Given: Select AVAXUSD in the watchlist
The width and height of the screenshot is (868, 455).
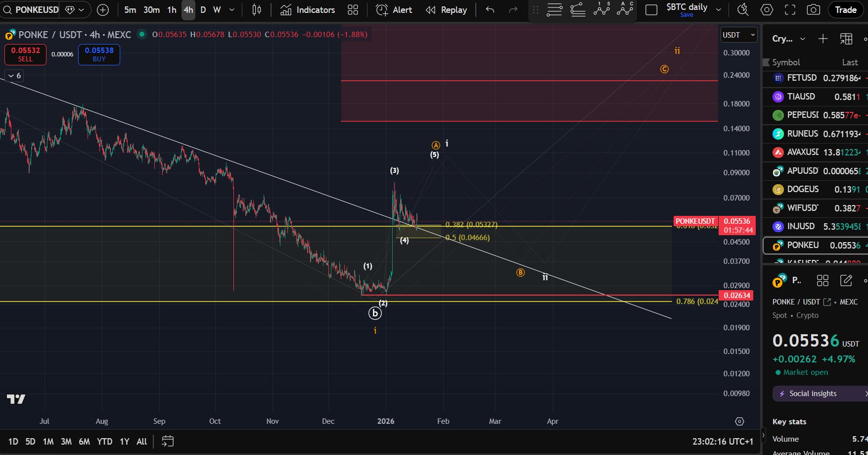Looking at the screenshot, I should coord(815,152).
